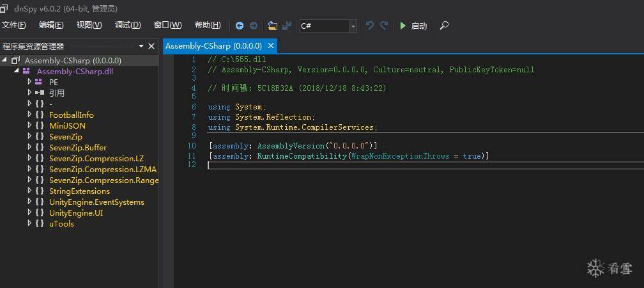Select the Assembly-CSharp (0.0.0.0) document tab
The width and height of the screenshot is (644, 288).
coord(213,45)
